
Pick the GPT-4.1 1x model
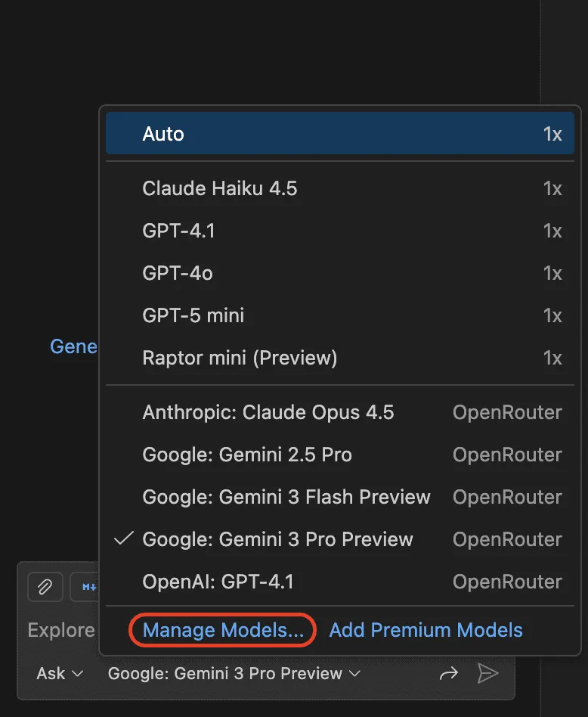pos(339,231)
